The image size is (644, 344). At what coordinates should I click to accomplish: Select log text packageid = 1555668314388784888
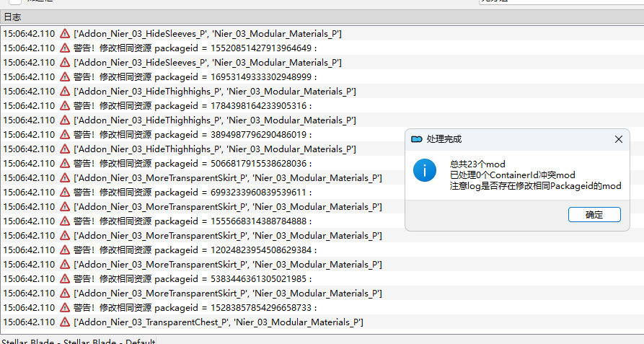pyautogui.click(x=233, y=221)
